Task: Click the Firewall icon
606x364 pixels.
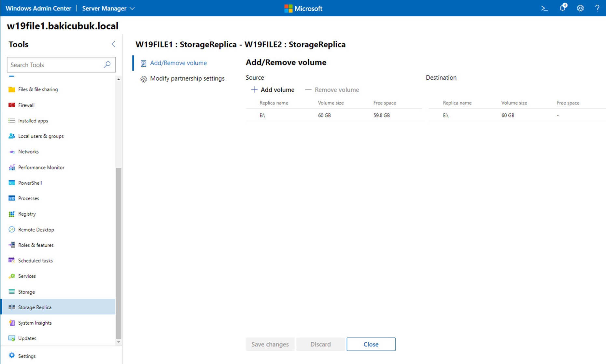Action: click(12, 105)
